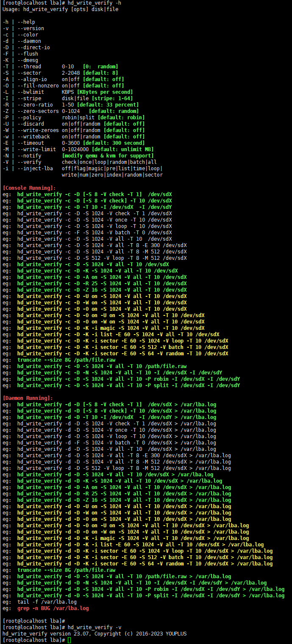
Task: Click the '-v | --version' option line
Action: coord(23,28)
